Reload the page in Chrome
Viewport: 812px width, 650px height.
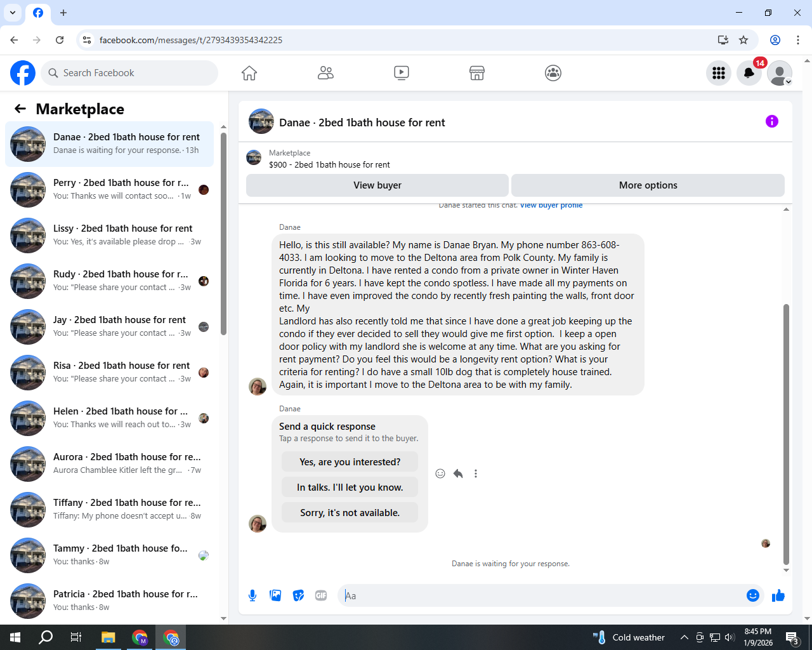tap(60, 40)
